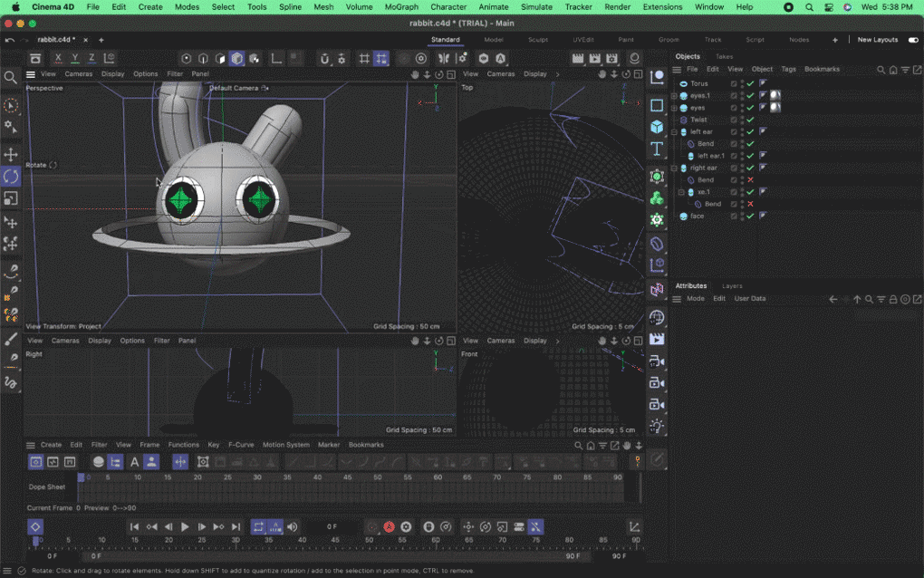Select the Scale tool in left toolbar
Screen dimensions: 924x578
tap(11, 198)
